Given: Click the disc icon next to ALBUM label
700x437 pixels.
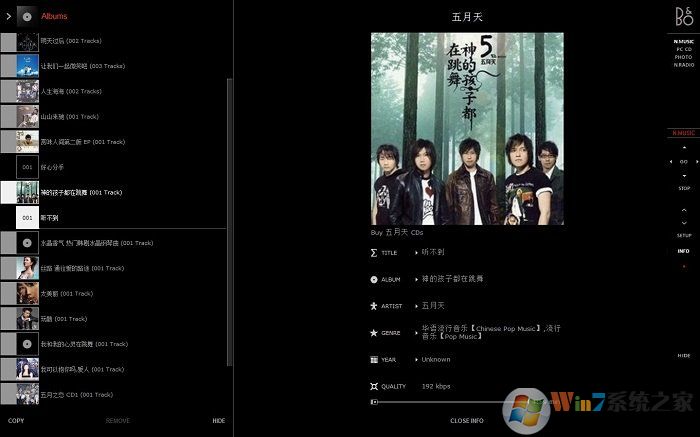Looking at the screenshot, I should [x=374, y=279].
